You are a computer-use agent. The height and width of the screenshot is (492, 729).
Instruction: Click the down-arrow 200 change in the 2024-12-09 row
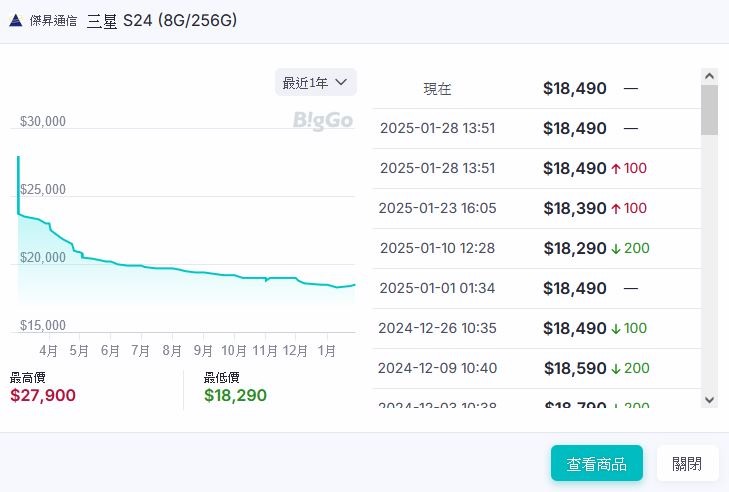tap(630, 368)
